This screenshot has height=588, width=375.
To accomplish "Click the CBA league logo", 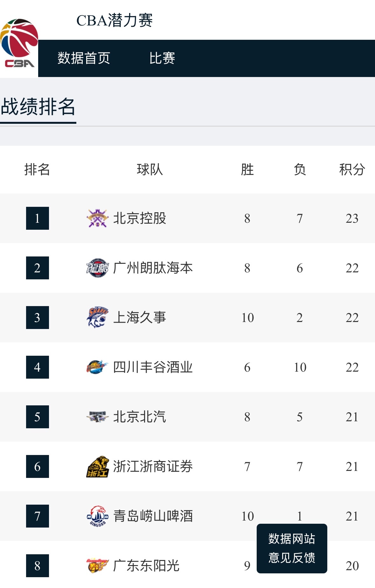I will coord(19,44).
